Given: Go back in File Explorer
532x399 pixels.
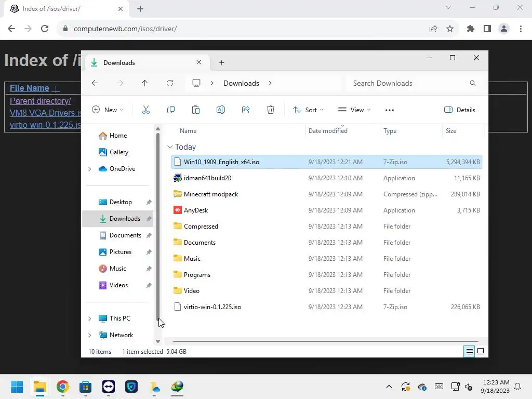Looking at the screenshot, I should (95, 83).
